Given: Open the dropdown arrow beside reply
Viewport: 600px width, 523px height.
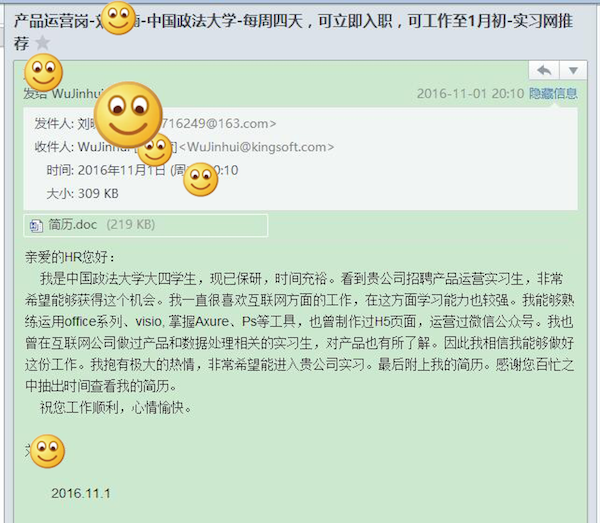Looking at the screenshot, I should (573, 70).
